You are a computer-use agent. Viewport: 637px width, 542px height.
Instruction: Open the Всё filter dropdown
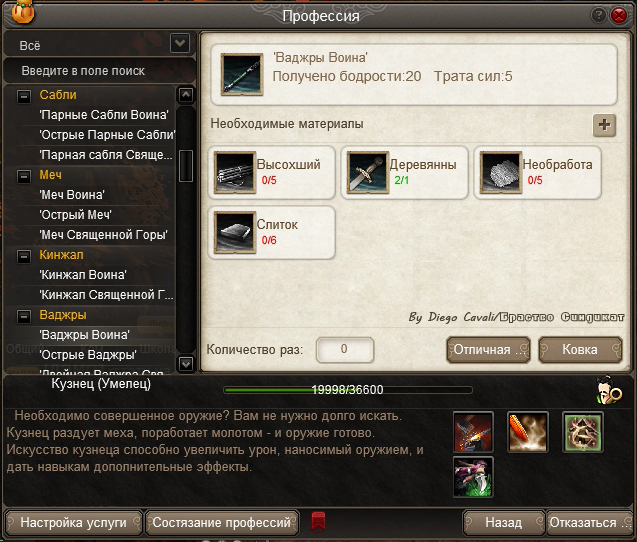(x=180, y=43)
